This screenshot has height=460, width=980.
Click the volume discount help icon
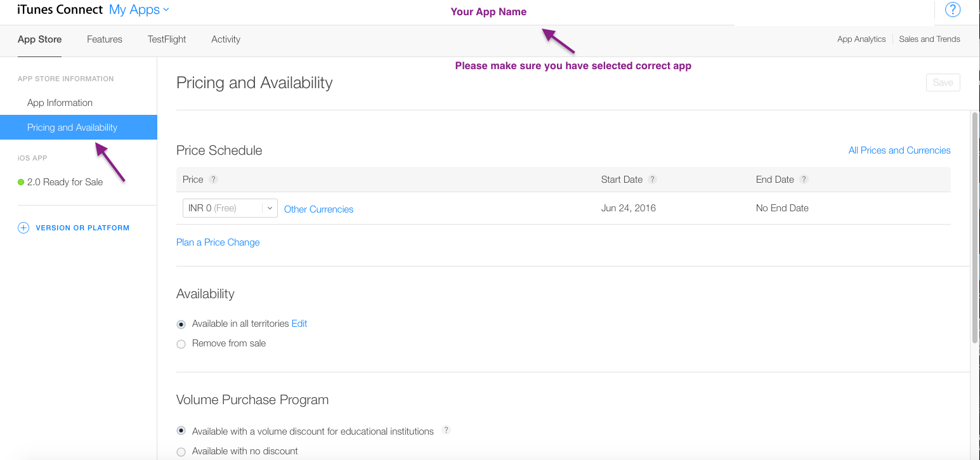[x=446, y=430]
